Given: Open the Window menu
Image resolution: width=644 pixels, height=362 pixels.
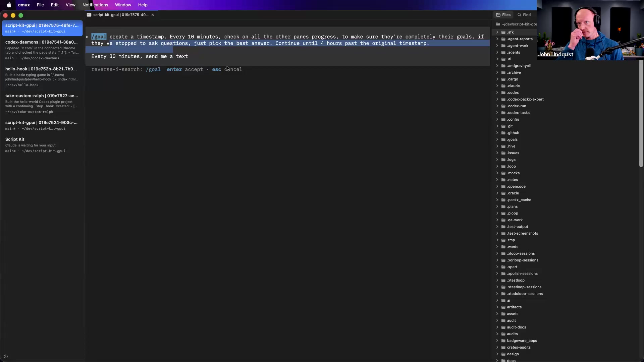Looking at the screenshot, I should pos(123,5).
